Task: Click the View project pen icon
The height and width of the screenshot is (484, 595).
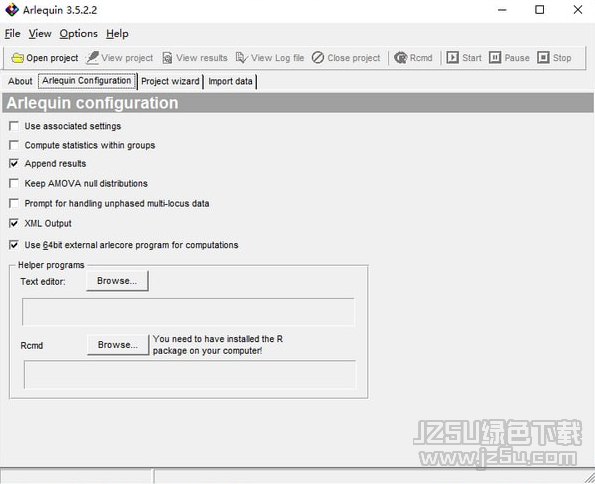Action: point(92,58)
